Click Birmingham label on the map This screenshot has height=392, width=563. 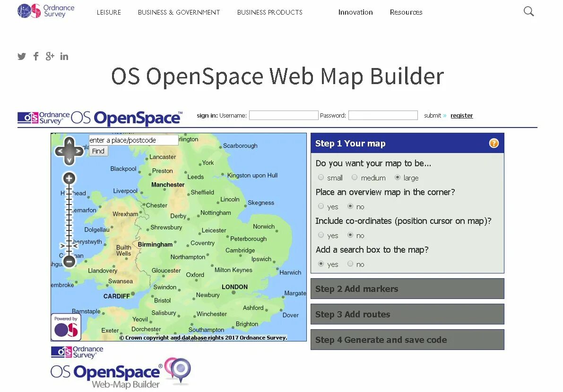(155, 245)
